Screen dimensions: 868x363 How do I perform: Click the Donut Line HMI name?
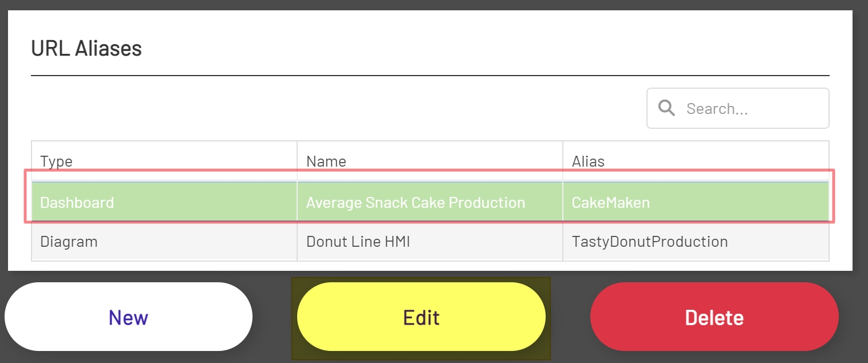357,241
